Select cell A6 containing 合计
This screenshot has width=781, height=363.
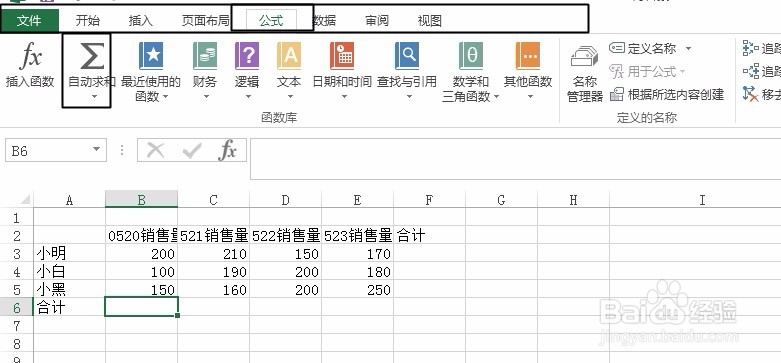click(69, 307)
